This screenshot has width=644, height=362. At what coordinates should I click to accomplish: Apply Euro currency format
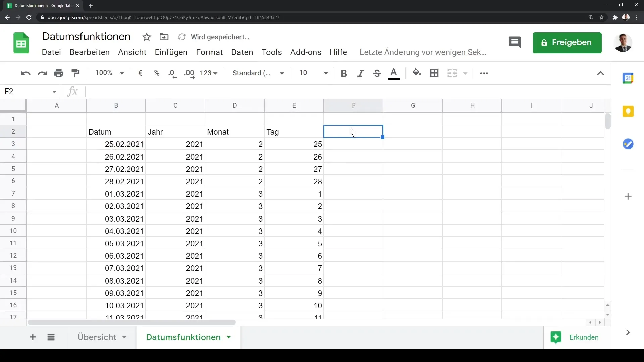141,73
